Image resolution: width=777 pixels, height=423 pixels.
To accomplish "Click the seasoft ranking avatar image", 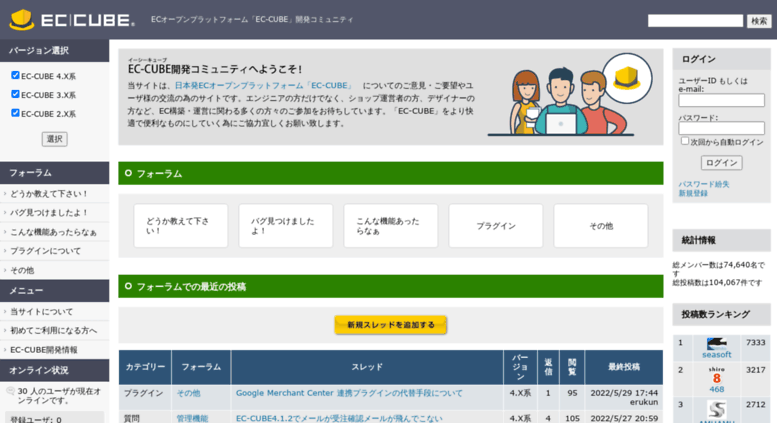I will [x=717, y=344].
